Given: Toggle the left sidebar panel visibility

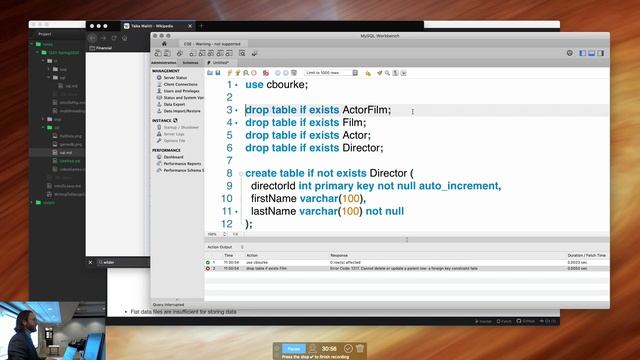Looking at the screenshot, I should [583, 53].
